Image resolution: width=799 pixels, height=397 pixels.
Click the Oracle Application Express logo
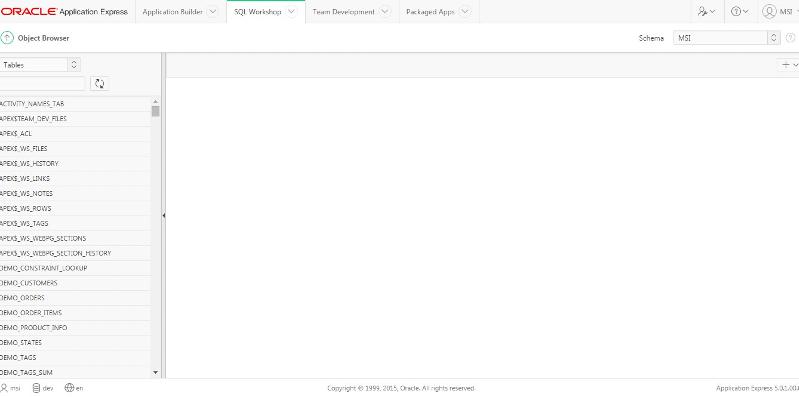(x=64, y=11)
